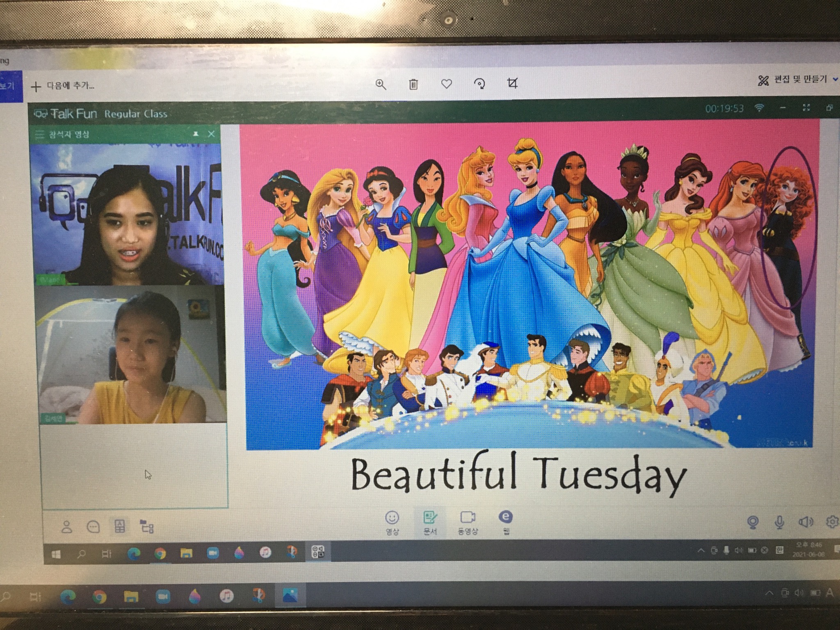Toggle the webcam icon in Talk Fun
Viewport: 840px width, 630px height.
coord(753,522)
